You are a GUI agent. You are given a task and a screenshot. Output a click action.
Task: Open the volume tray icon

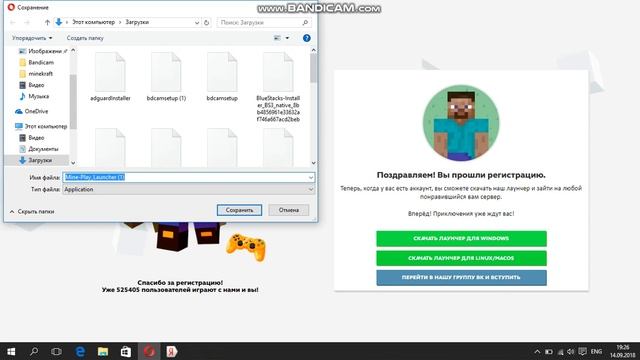(571, 351)
